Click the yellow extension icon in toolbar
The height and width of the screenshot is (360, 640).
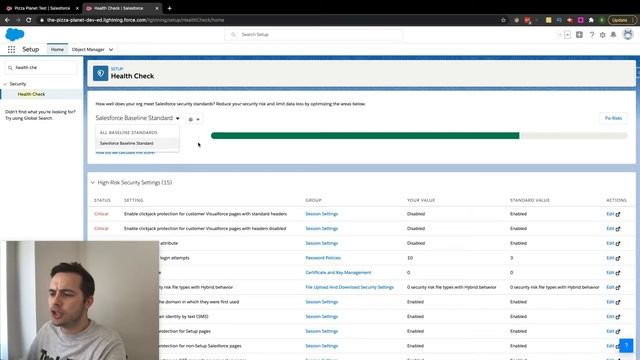(x=549, y=20)
